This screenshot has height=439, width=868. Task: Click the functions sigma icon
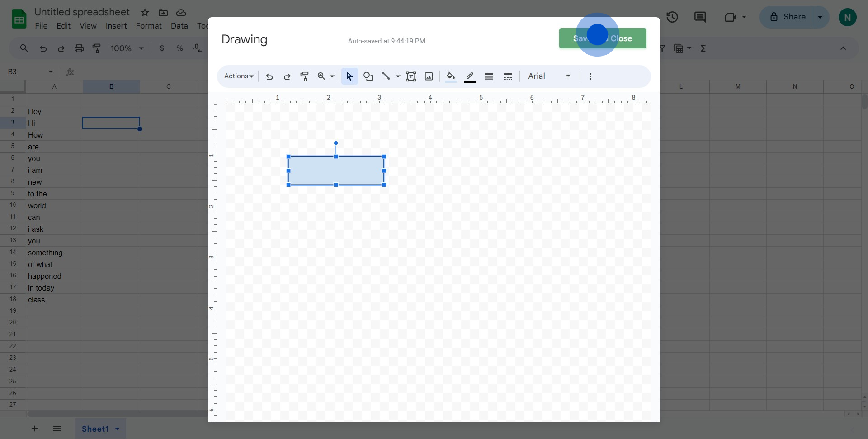coord(703,48)
